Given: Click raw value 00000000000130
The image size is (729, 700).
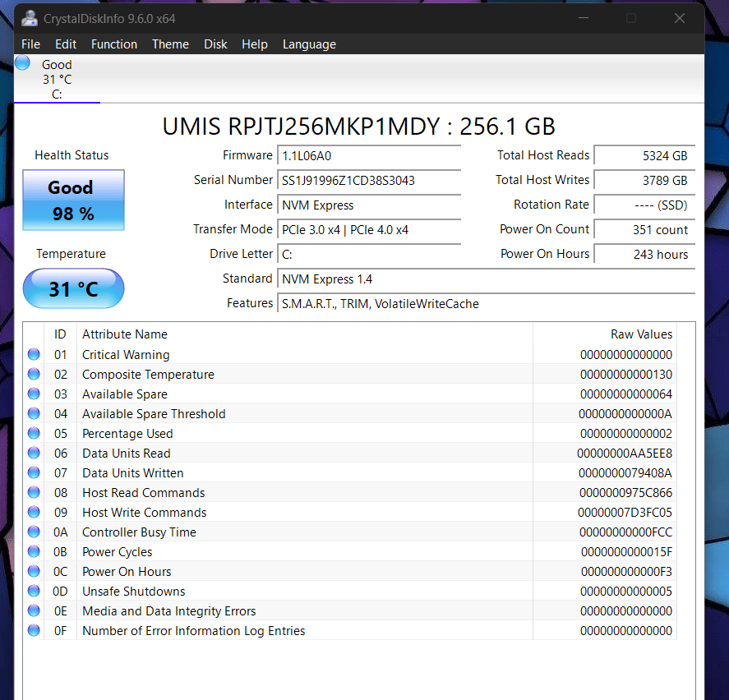Looking at the screenshot, I should (x=626, y=374).
